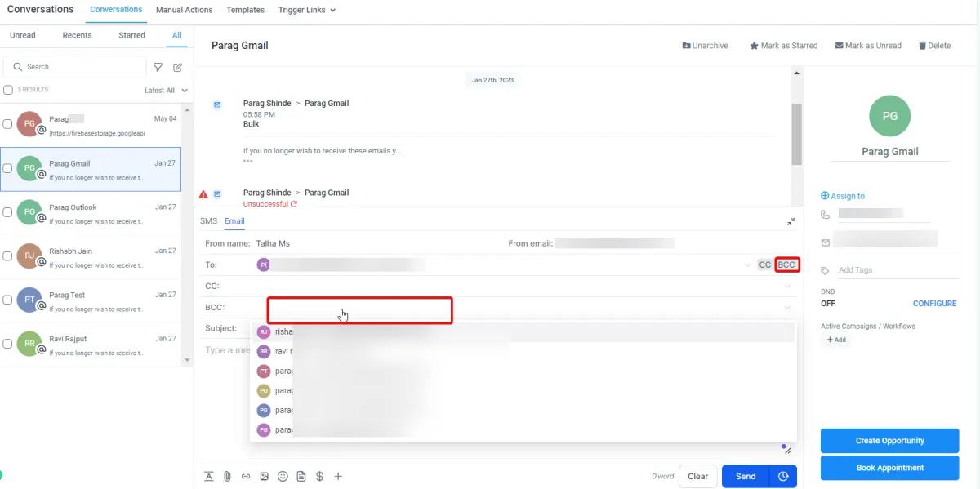Click the phone icon in contact details
This screenshot has height=489, width=980.
(826, 214)
